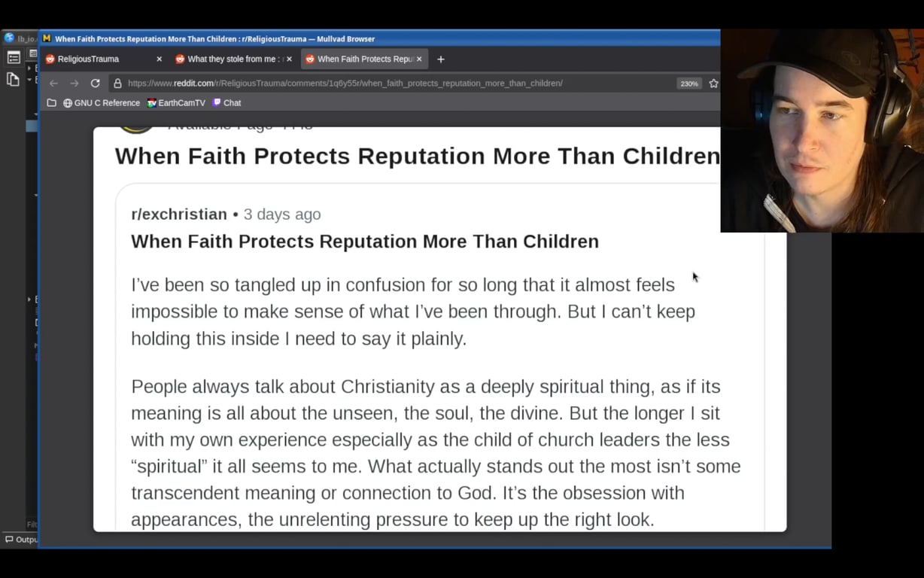Close the ReligiousTrauma tab
This screenshot has height=578, width=924.
[159, 59]
